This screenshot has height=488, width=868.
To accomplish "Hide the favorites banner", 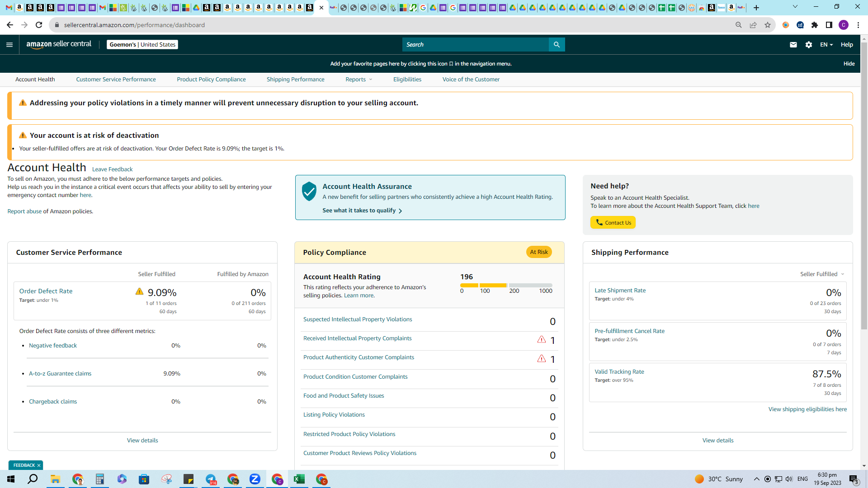I will pos(849,64).
